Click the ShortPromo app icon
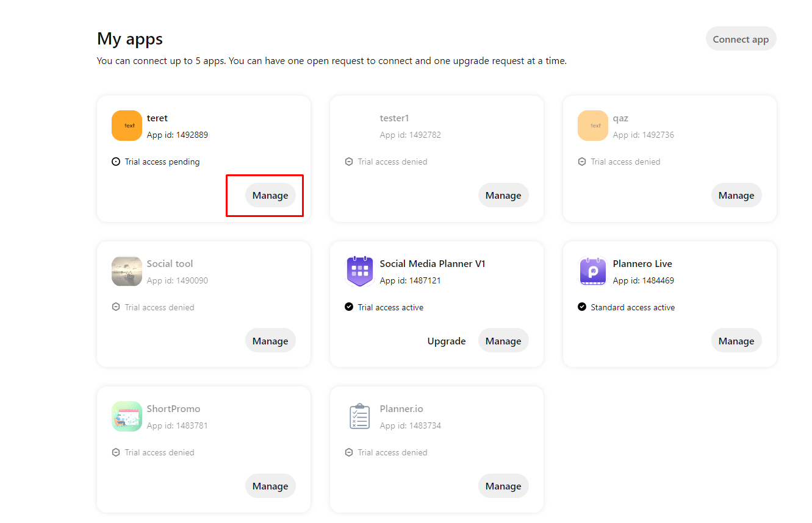 (x=126, y=416)
